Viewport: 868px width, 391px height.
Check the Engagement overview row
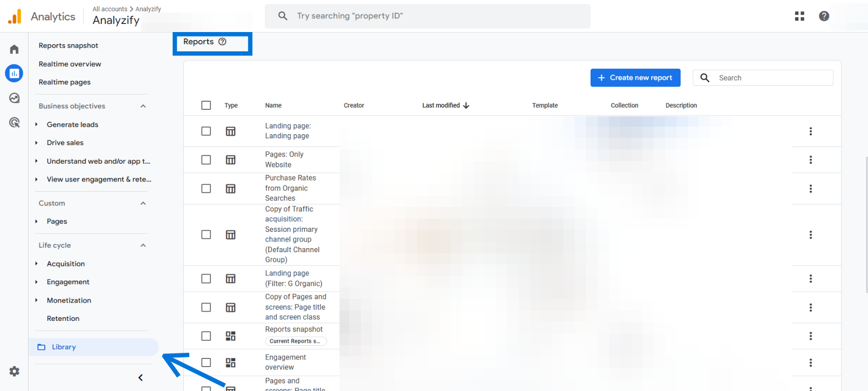click(x=206, y=363)
